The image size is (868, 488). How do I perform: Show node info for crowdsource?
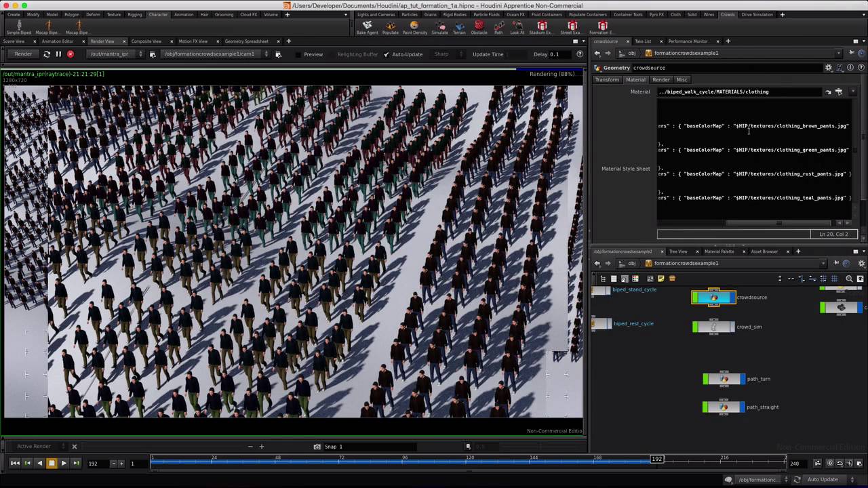pos(850,68)
